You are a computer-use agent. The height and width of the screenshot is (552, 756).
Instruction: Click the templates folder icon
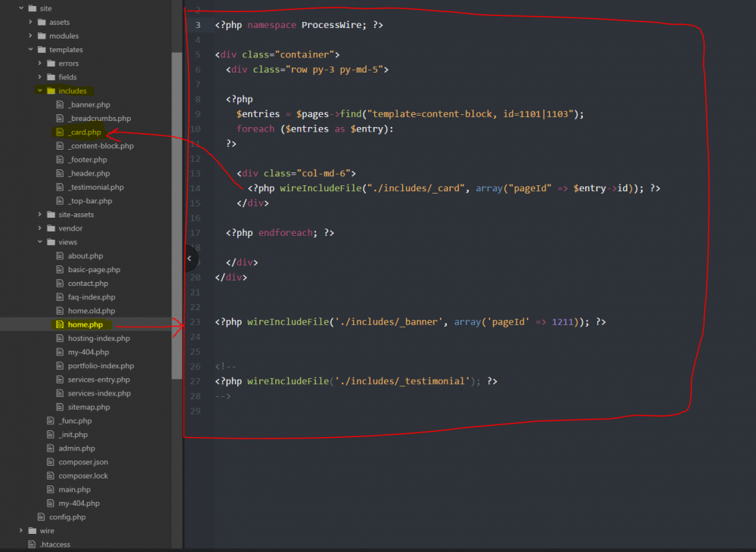click(x=42, y=50)
